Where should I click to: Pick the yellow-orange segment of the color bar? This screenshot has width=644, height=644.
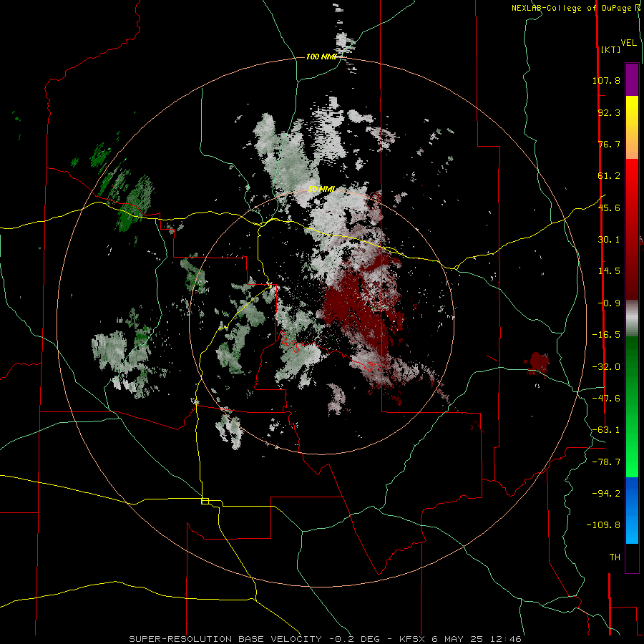tap(632, 127)
